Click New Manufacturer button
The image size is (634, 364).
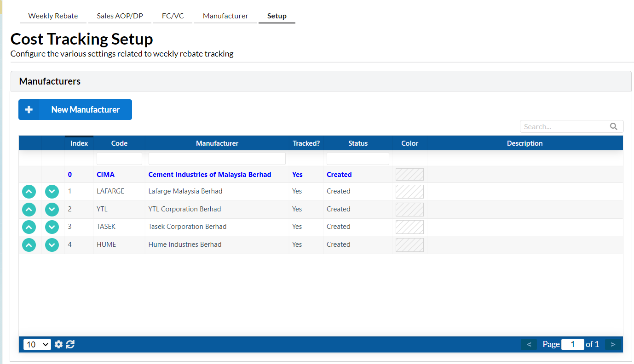(75, 109)
